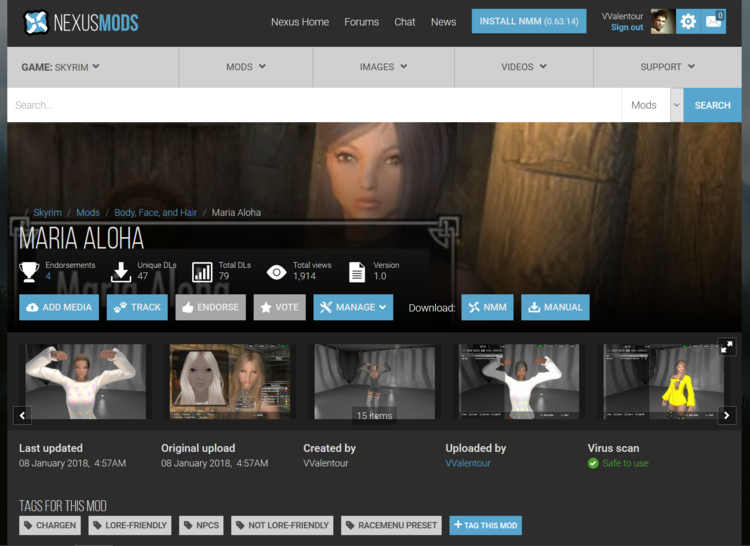Open Body, Face, and Hair breadcrumb

pos(155,212)
